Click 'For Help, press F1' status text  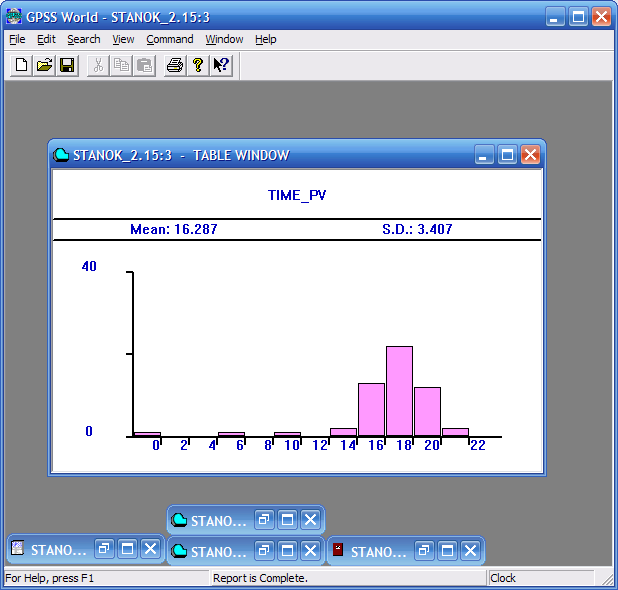click(50, 578)
